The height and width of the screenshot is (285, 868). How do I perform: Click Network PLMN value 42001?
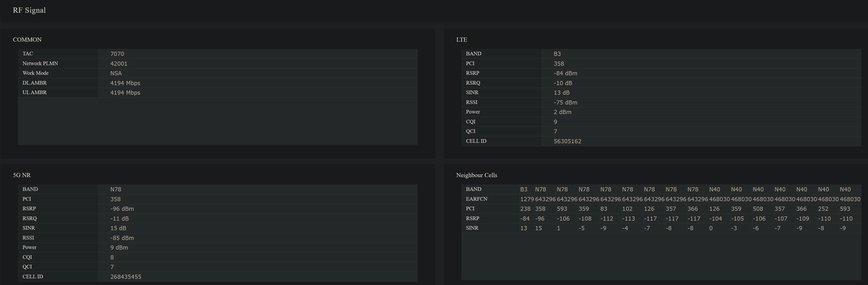(x=119, y=64)
